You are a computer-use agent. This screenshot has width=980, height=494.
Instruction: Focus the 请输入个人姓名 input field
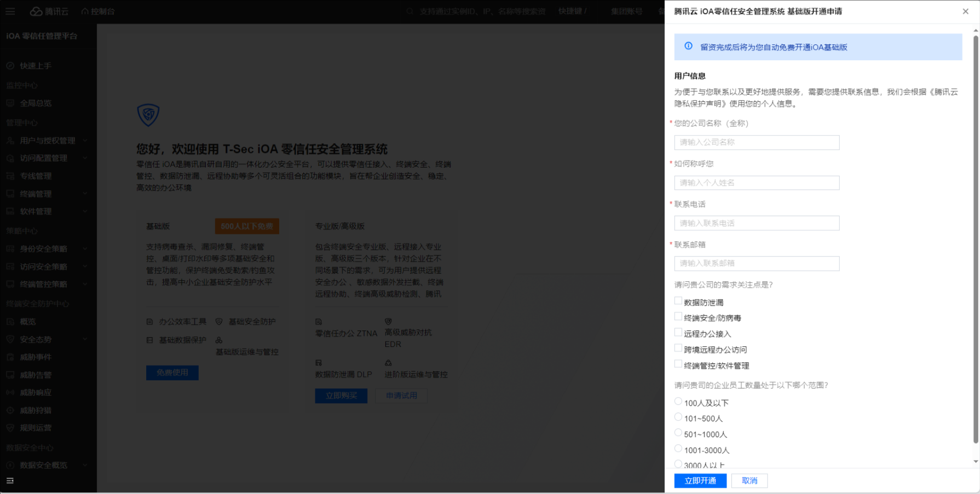click(x=757, y=183)
